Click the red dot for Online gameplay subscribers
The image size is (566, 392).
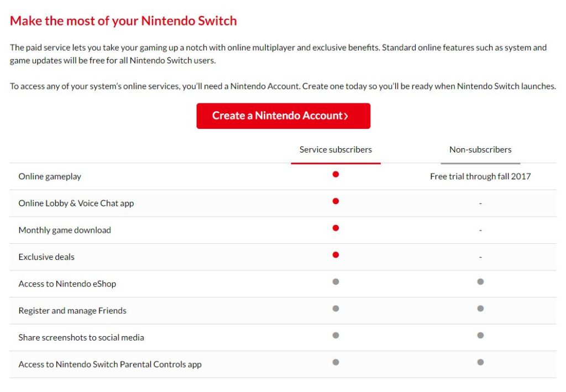335,174
